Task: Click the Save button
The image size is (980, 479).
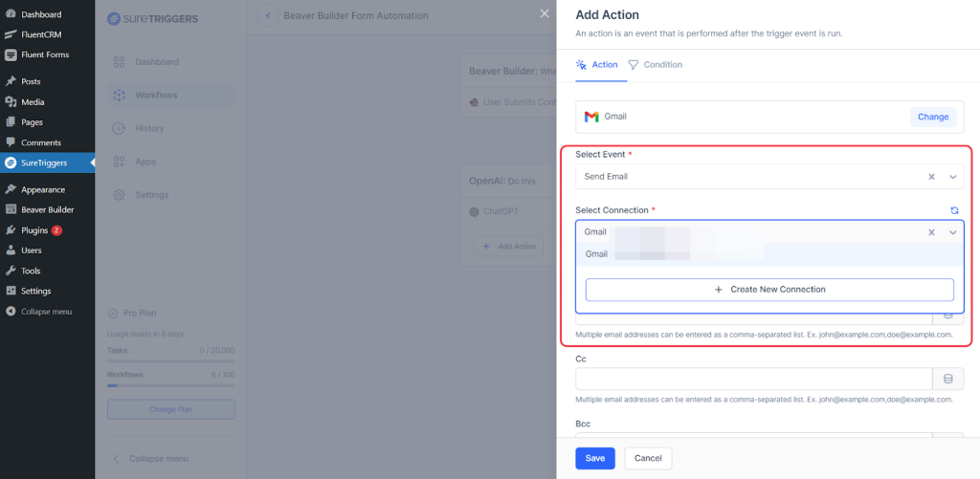Action: pos(594,458)
